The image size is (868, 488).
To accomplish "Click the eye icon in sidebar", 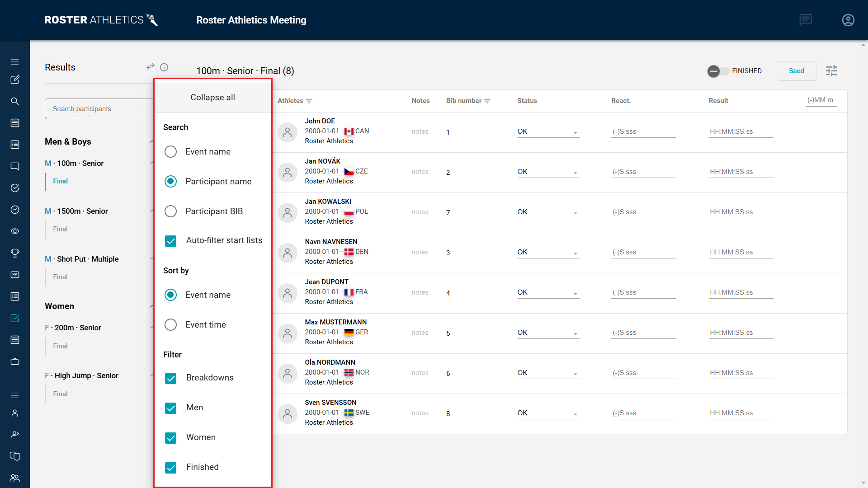I will 15,231.
